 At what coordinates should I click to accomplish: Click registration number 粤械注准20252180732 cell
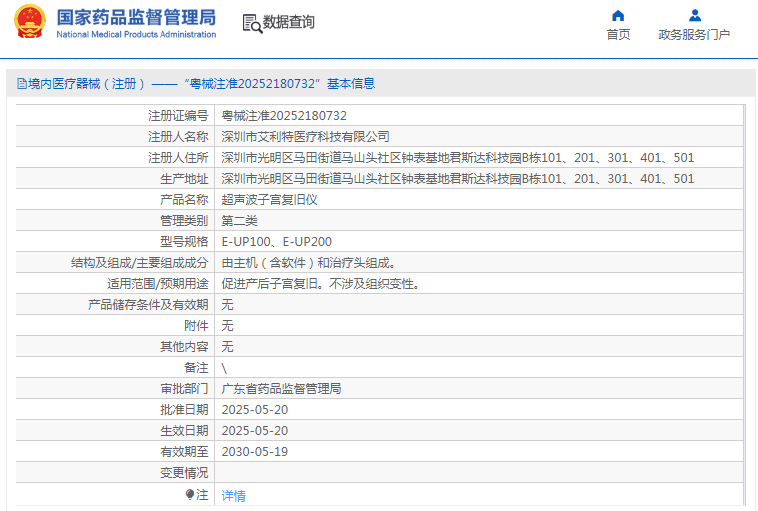(284, 116)
